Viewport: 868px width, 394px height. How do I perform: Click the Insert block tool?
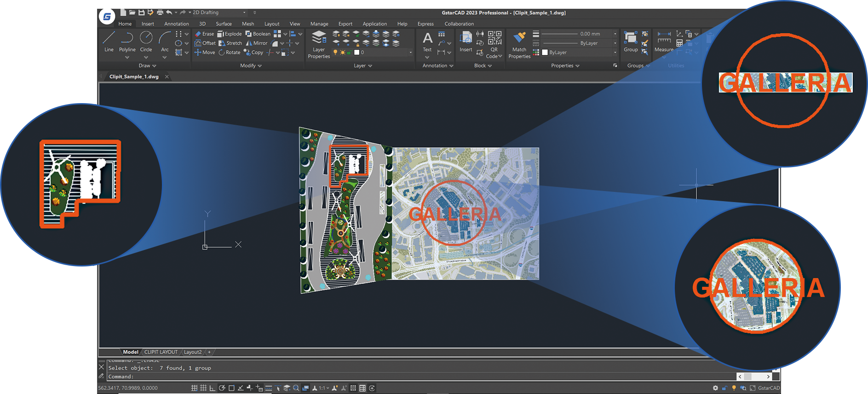click(x=466, y=41)
